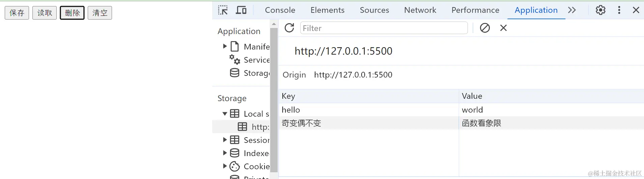The image size is (644, 179).
Task: Switch to the Console tab
Action: (x=280, y=10)
